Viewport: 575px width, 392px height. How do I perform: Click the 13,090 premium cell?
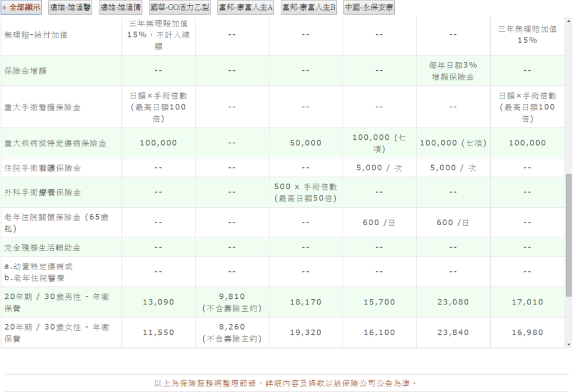click(158, 302)
